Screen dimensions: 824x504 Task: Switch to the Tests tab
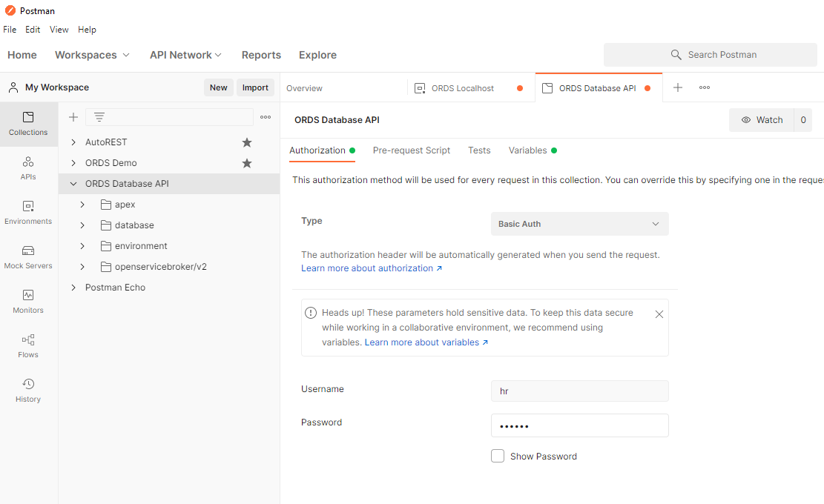click(479, 150)
